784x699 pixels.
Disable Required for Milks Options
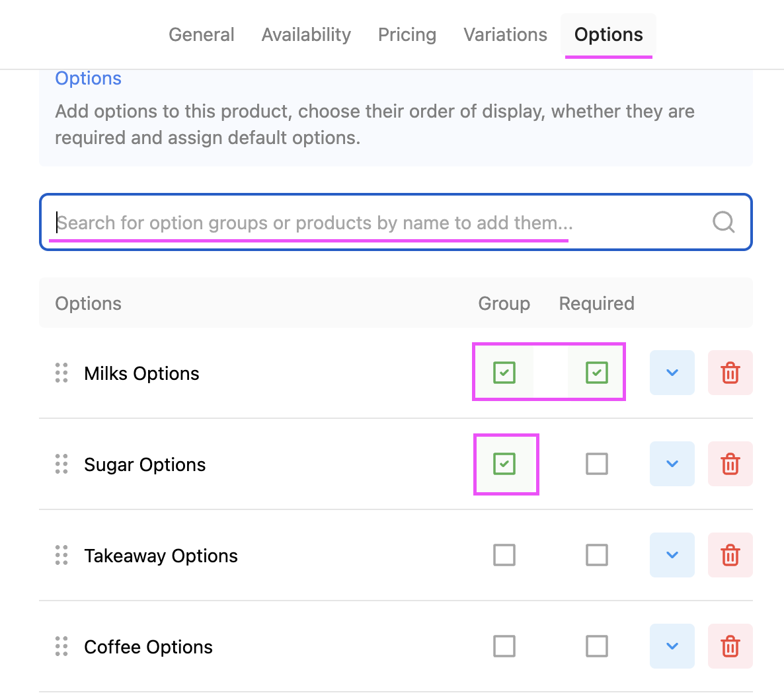pos(597,373)
